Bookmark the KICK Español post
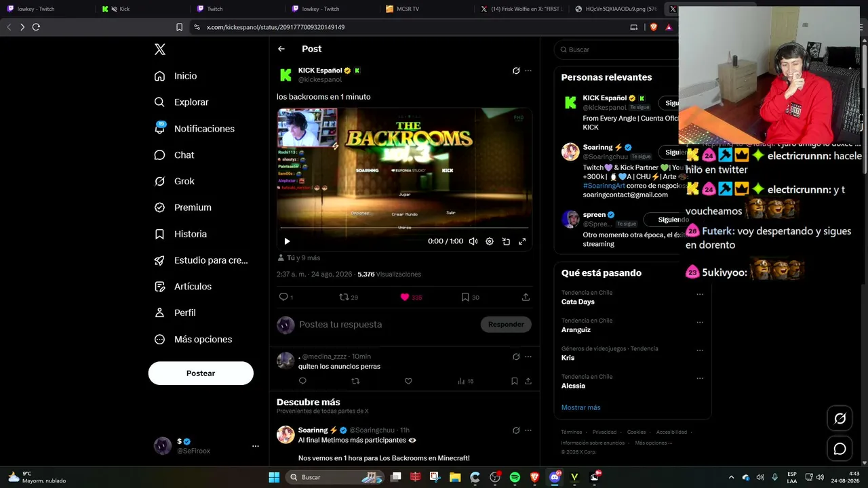 tap(465, 297)
